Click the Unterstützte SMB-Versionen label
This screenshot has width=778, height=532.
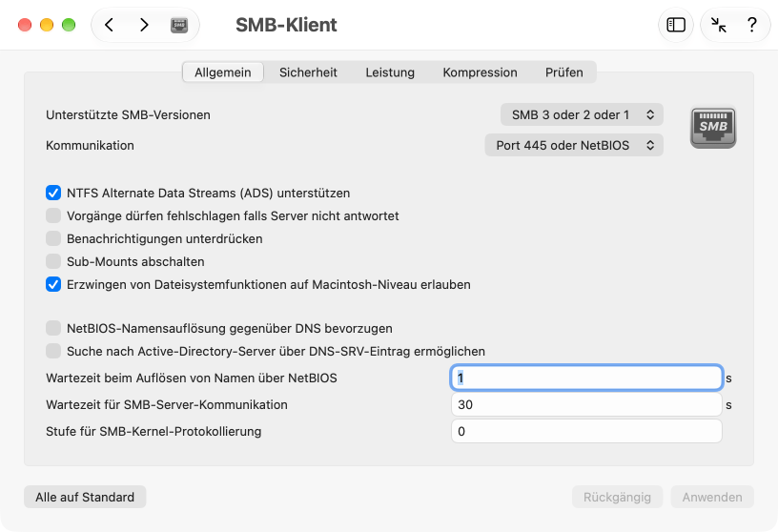128,114
